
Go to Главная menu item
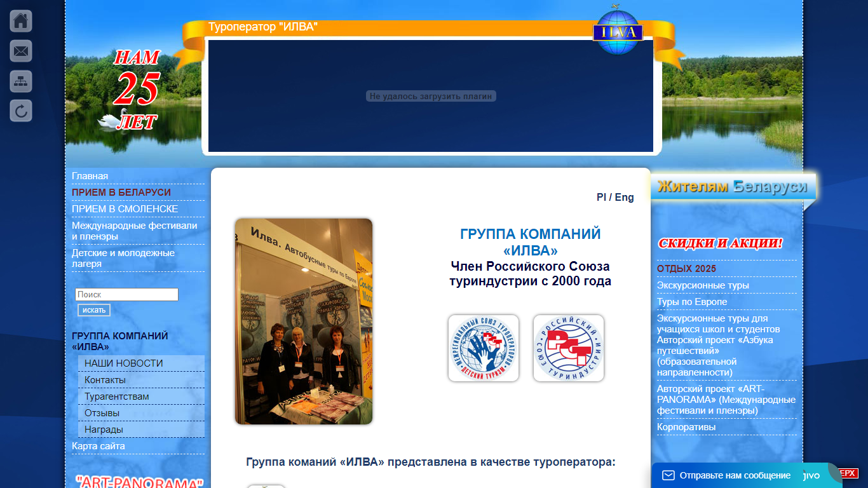coord(90,176)
